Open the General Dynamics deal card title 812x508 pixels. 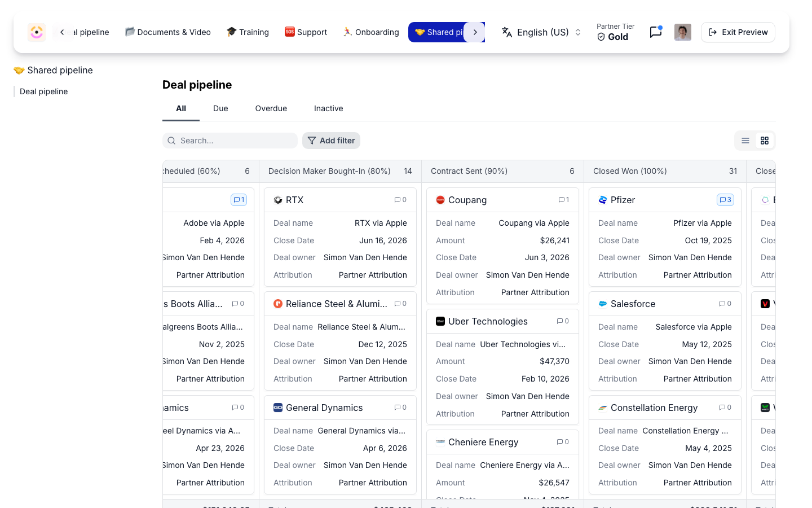[x=324, y=408]
